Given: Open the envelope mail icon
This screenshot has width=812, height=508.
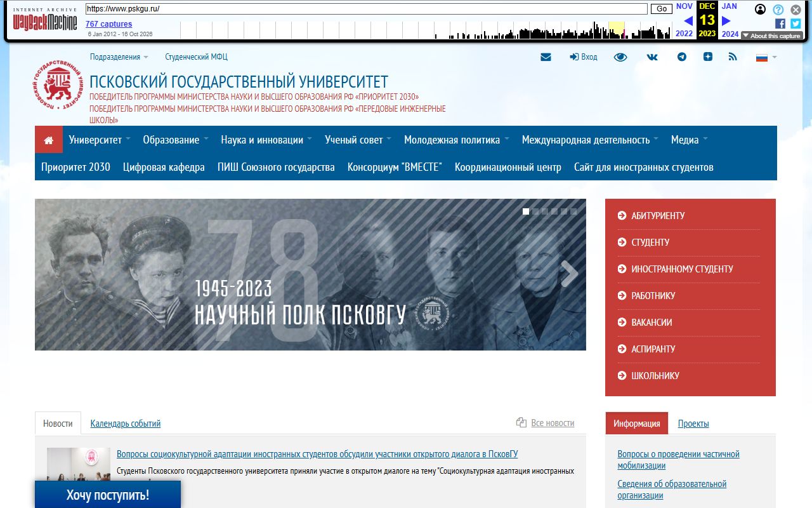Looking at the screenshot, I should 546,57.
